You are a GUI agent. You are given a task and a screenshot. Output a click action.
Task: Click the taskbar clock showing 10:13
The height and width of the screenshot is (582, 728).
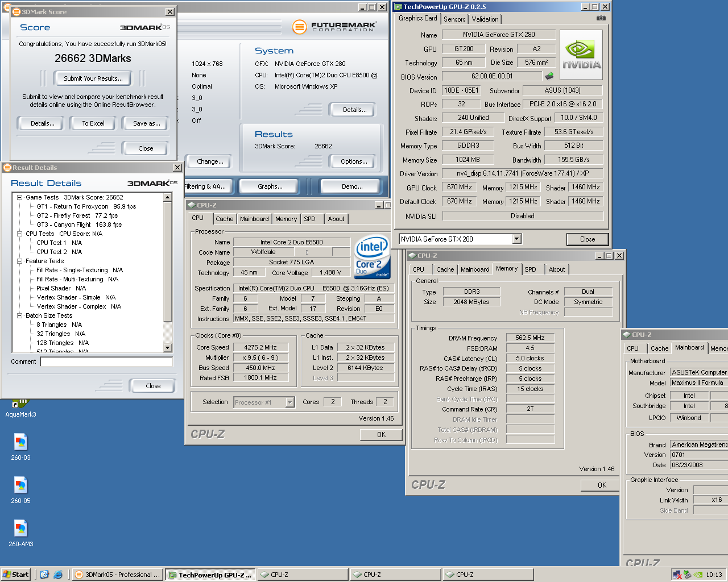[x=714, y=575]
